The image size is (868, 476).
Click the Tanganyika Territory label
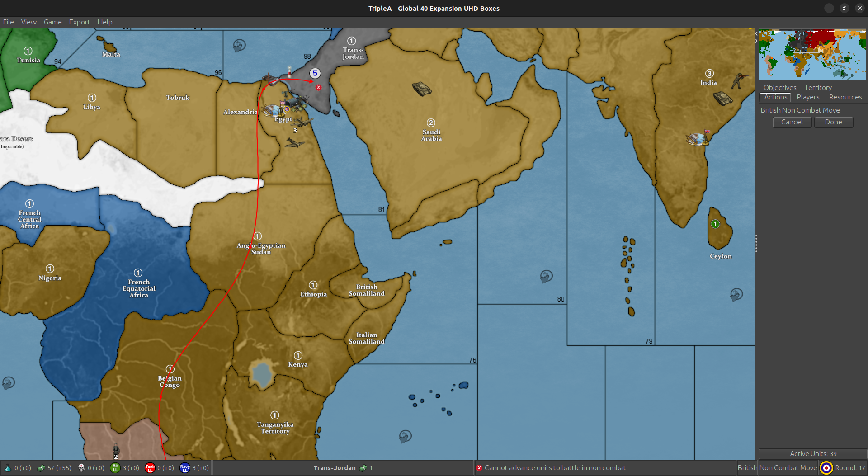275,428
